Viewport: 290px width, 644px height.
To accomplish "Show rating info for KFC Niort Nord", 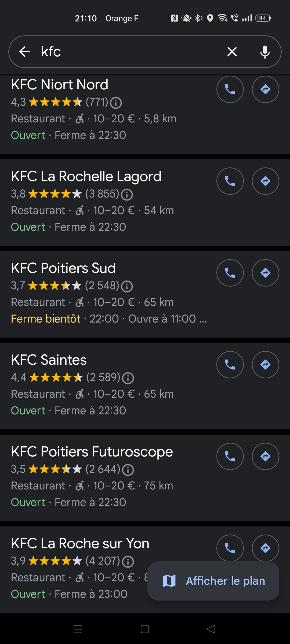I will [x=116, y=103].
